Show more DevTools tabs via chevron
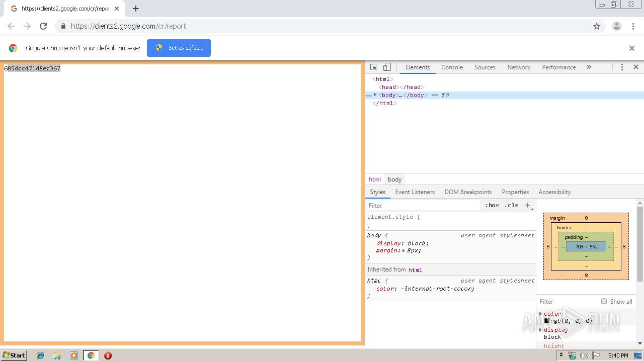This screenshot has height=362, width=644. tap(589, 67)
